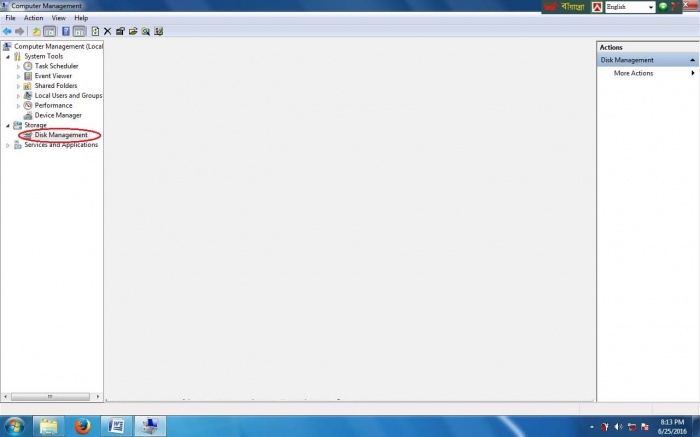Select Task Scheduler in the tree
Image resolution: width=700 pixels, height=437 pixels.
click(x=56, y=66)
